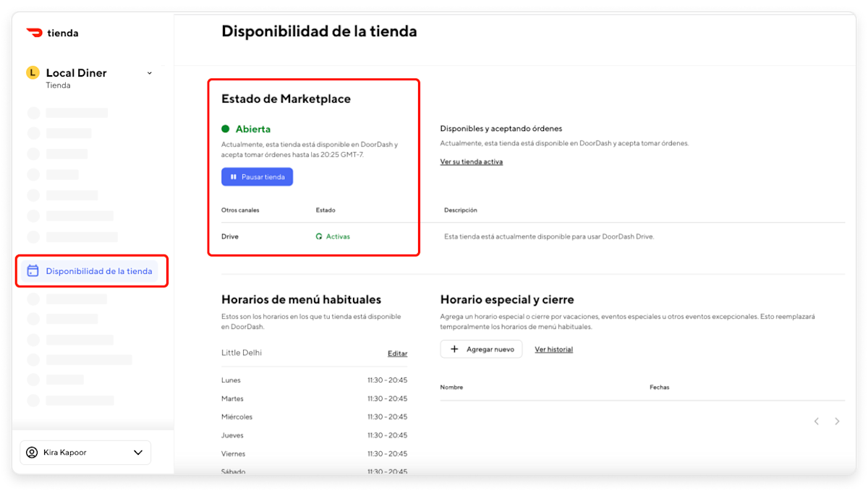Click the Local Diner yellow L badge
868x496 pixels.
tap(32, 72)
